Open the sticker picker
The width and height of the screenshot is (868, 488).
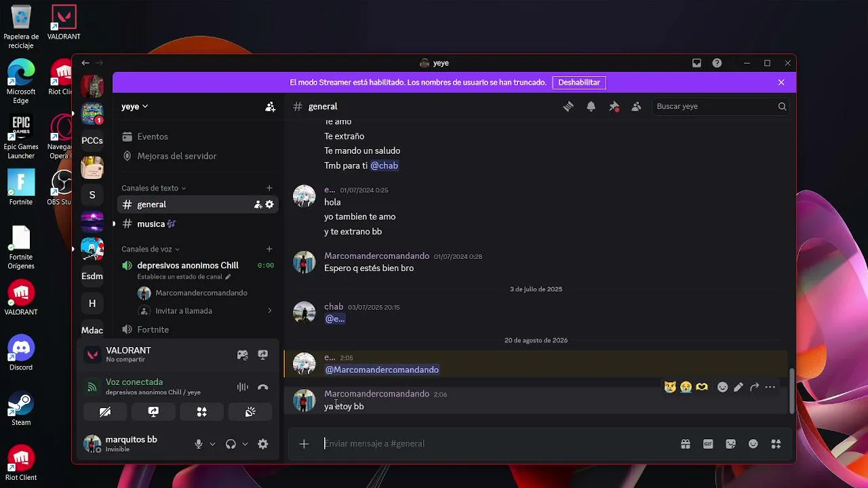pyautogui.click(x=730, y=444)
